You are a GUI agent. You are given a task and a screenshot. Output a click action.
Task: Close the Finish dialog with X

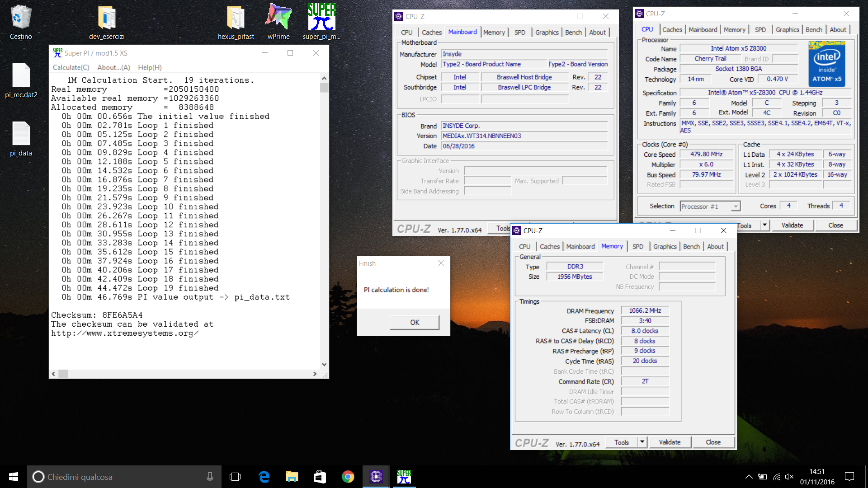(x=441, y=263)
